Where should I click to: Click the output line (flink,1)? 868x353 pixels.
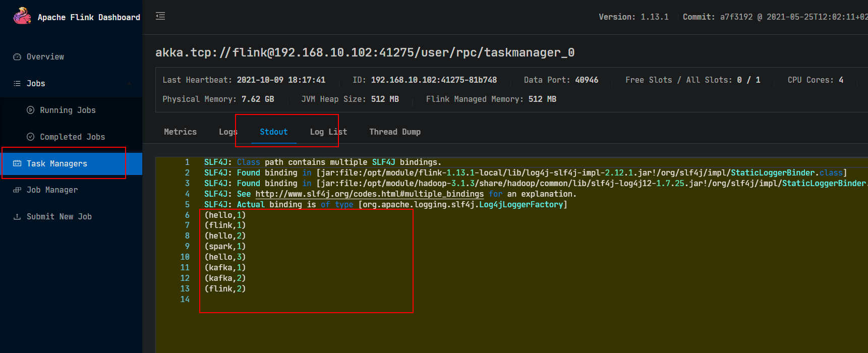(x=225, y=225)
